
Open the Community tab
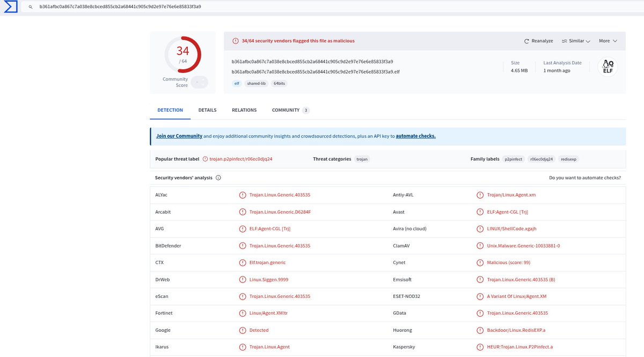(x=290, y=110)
